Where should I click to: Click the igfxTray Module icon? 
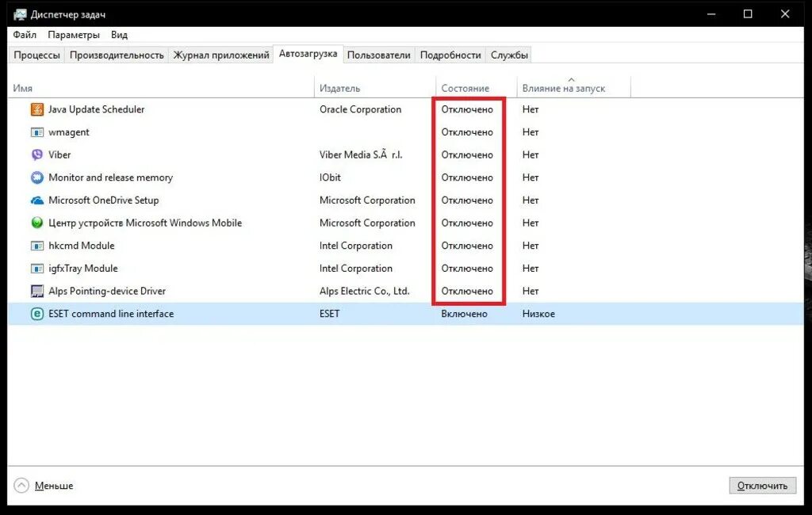click(36, 269)
